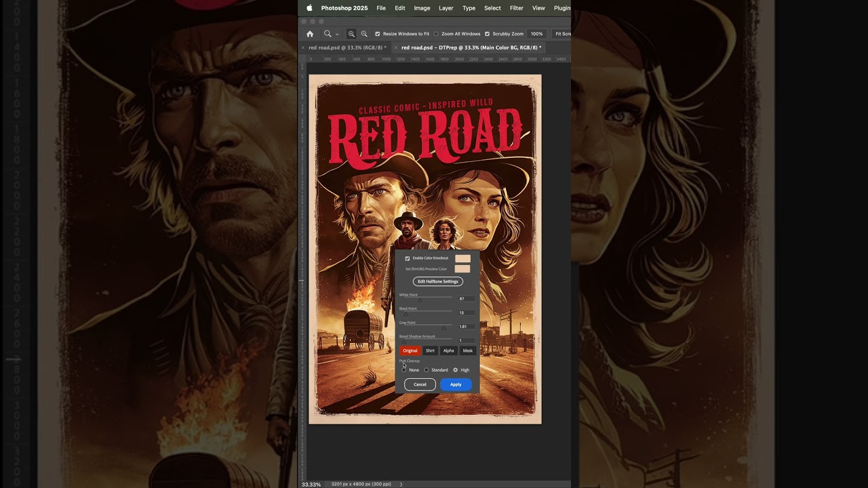Screen dimensions: 868x488
Task: Edit the White Point value field
Action: [465, 299]
